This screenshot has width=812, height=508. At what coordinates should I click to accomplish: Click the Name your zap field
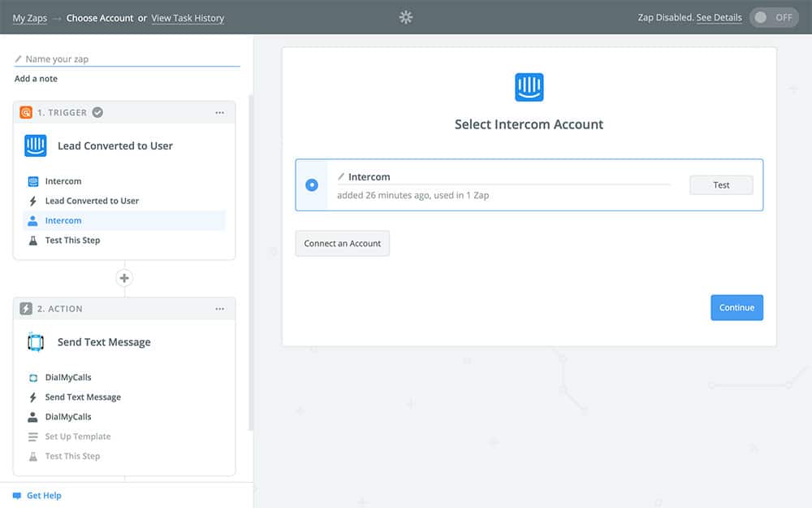130,59
